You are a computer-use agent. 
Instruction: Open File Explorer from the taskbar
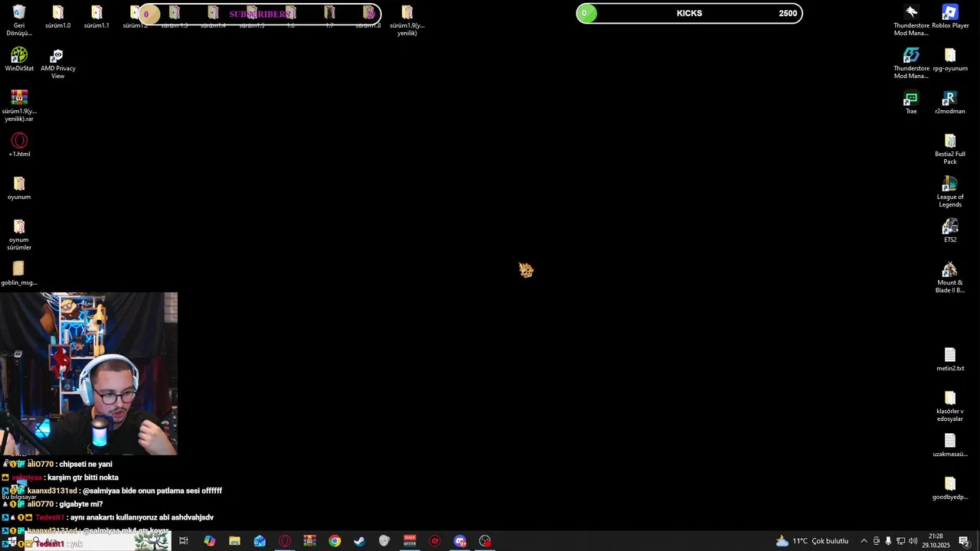pos(234,541)
